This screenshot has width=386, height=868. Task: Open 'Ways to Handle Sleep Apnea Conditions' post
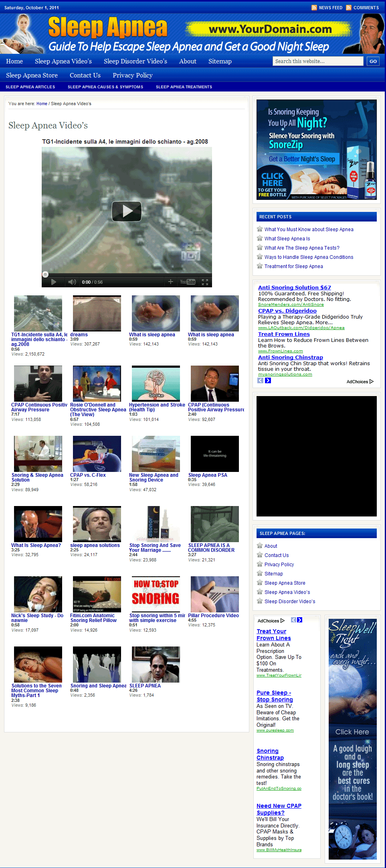coord(309,257)
